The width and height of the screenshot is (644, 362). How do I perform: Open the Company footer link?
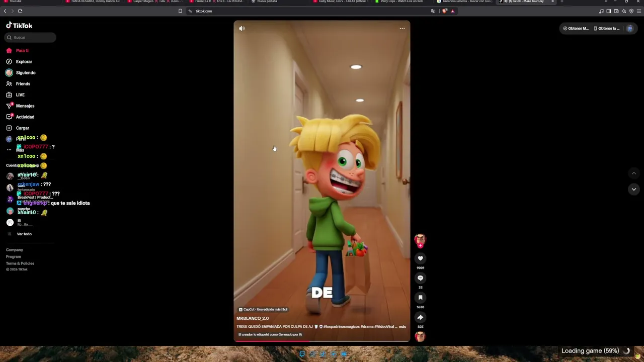(15, 250)
